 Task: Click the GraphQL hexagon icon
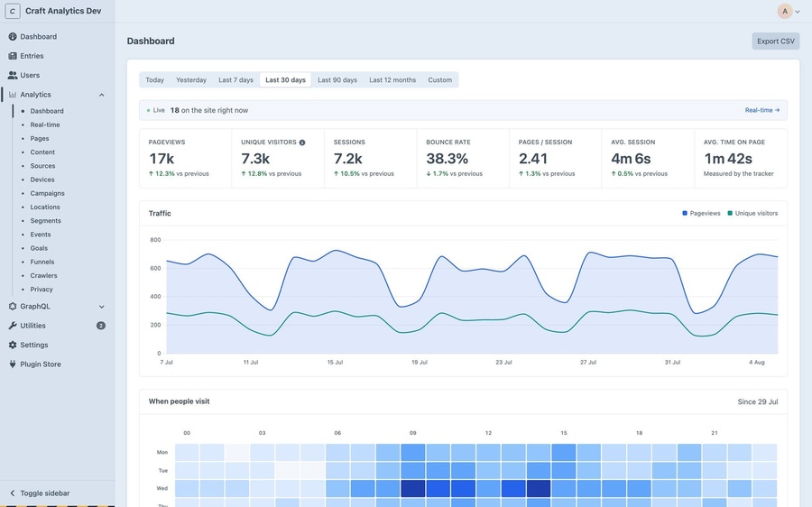click(13, 307)
